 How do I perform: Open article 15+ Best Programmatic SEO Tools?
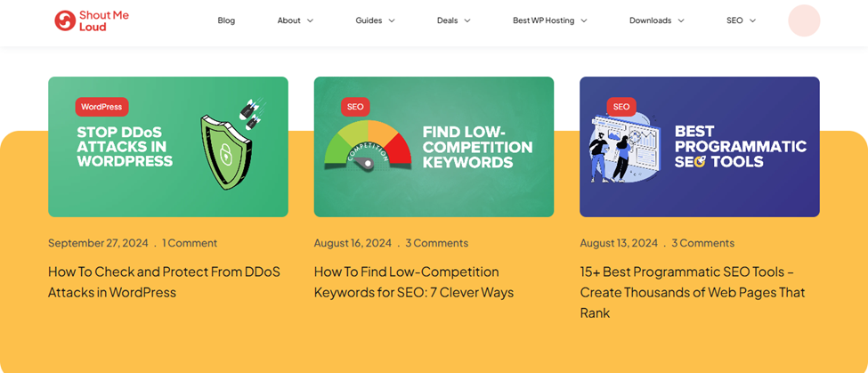[693, 292]
